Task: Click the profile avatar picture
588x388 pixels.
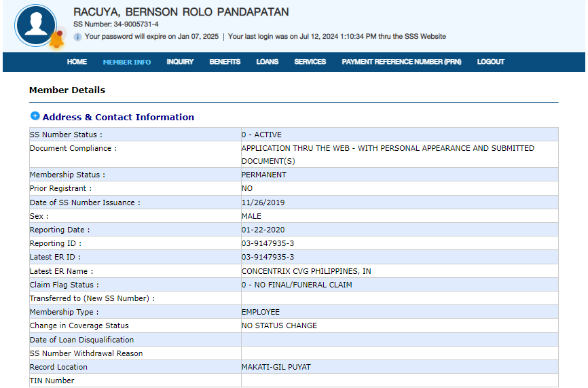Action: pos(35,26)
